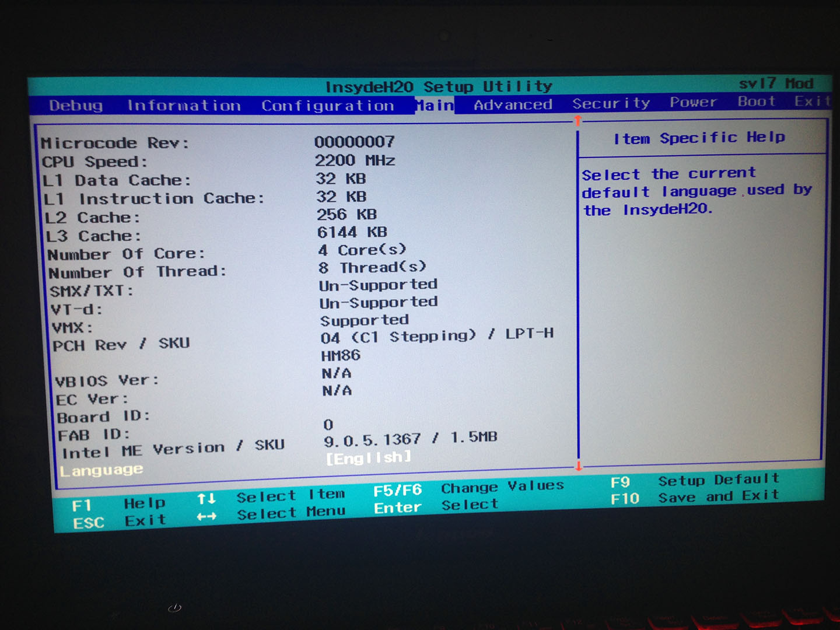Open the Security tab
Image resolution: width=840 pixels, height=630 pixels.
click(611, 103)
